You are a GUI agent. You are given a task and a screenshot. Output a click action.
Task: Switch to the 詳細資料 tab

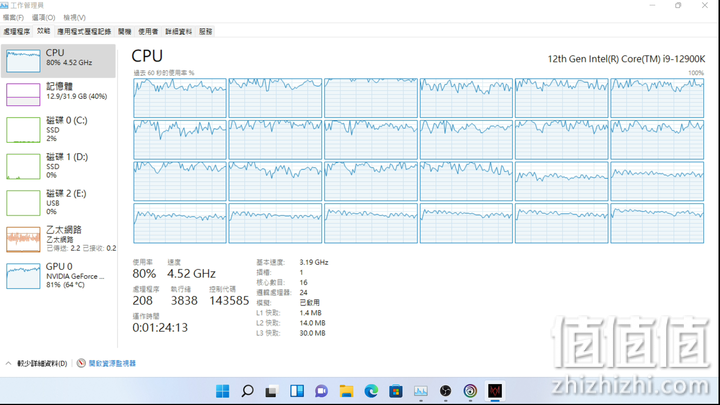179,31
